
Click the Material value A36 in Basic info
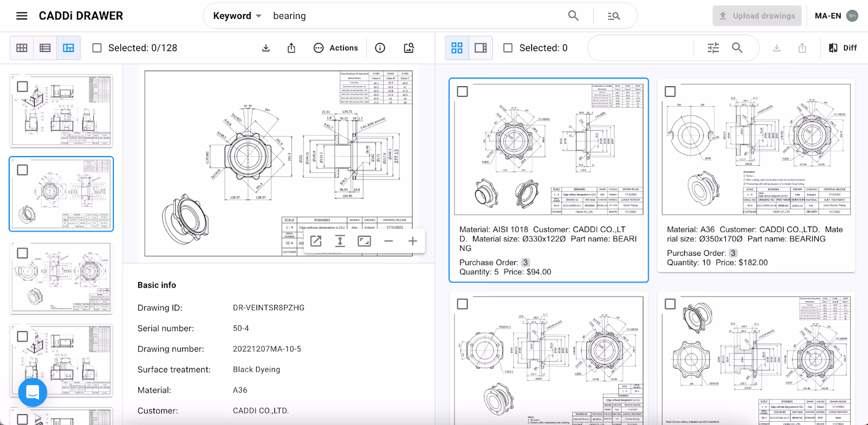pyautogui.click(x=240, y=390)
